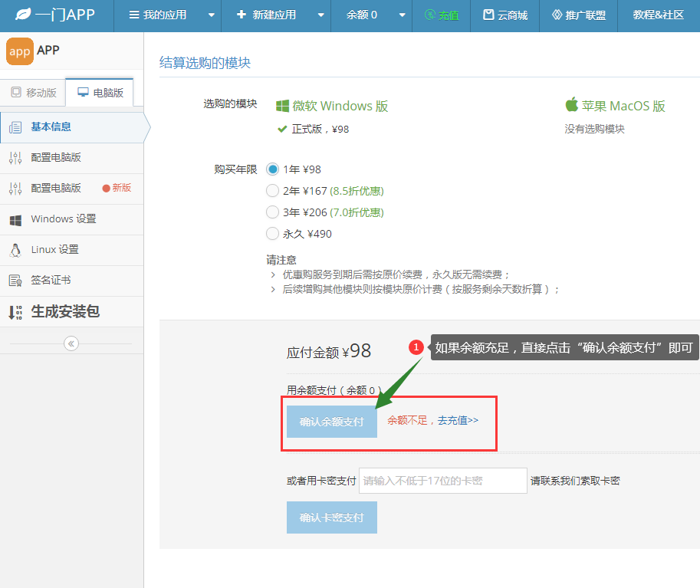The image size is (700, 588).
Task: Click 请联系我们索取卡密 text
Action: [575, 481]
